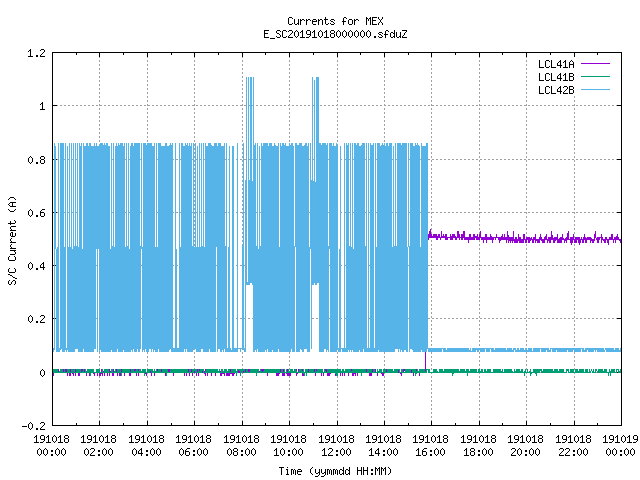Click the x-axis label 191018 04:00
Image resolution: width=640 pixels, height=480 pixels.
coord(146,446)
